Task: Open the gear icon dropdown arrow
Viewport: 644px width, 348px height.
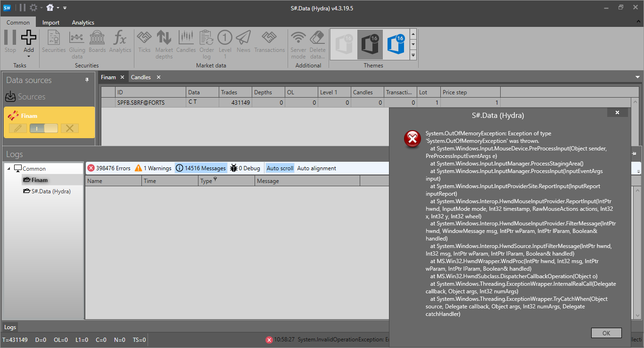Action: [41, 8]
